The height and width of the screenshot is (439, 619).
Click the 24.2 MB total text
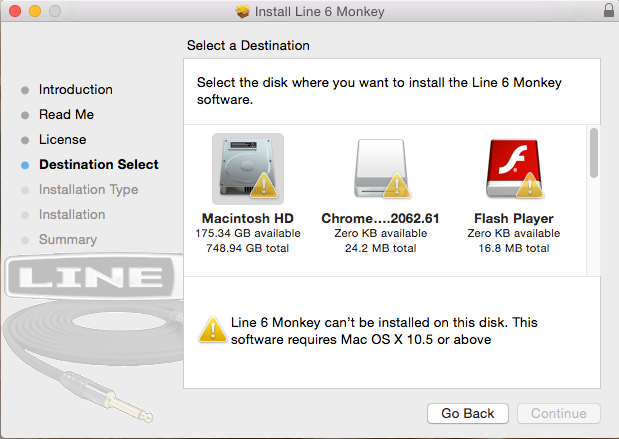(x=381, y=248)
